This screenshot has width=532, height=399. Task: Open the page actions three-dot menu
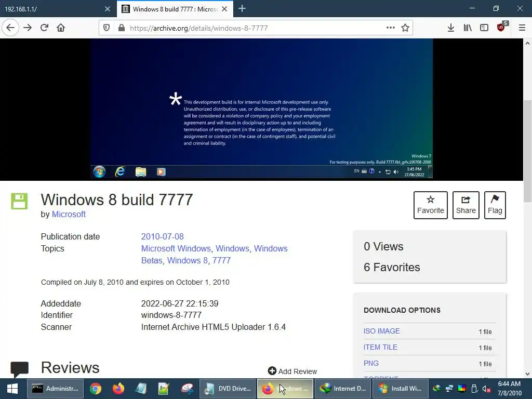tap(391, 28)
